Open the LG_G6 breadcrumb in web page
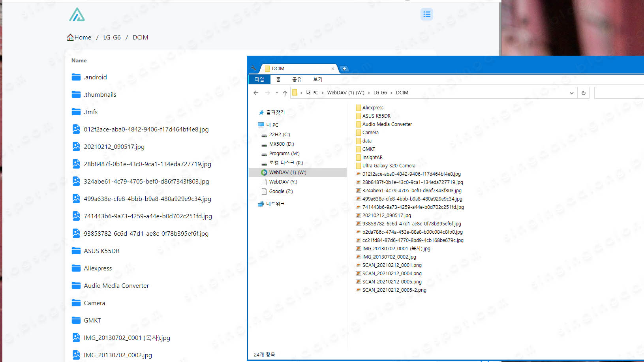 pos(112,37)
